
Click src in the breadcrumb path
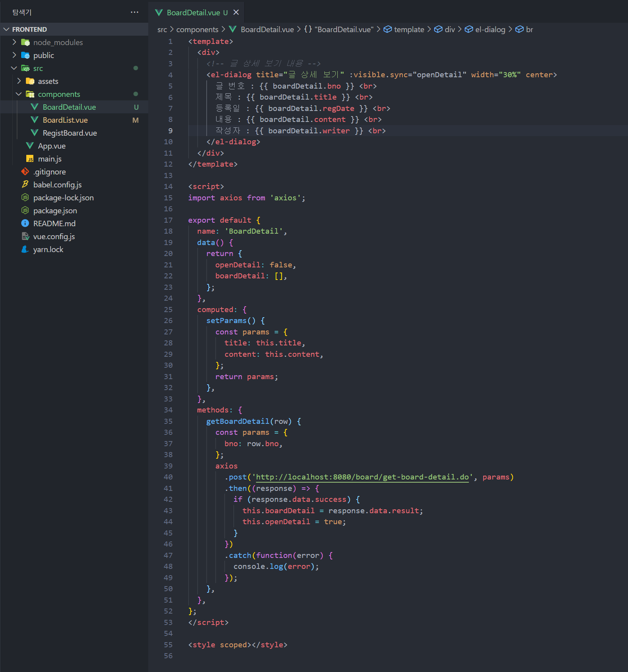(162, 29)
